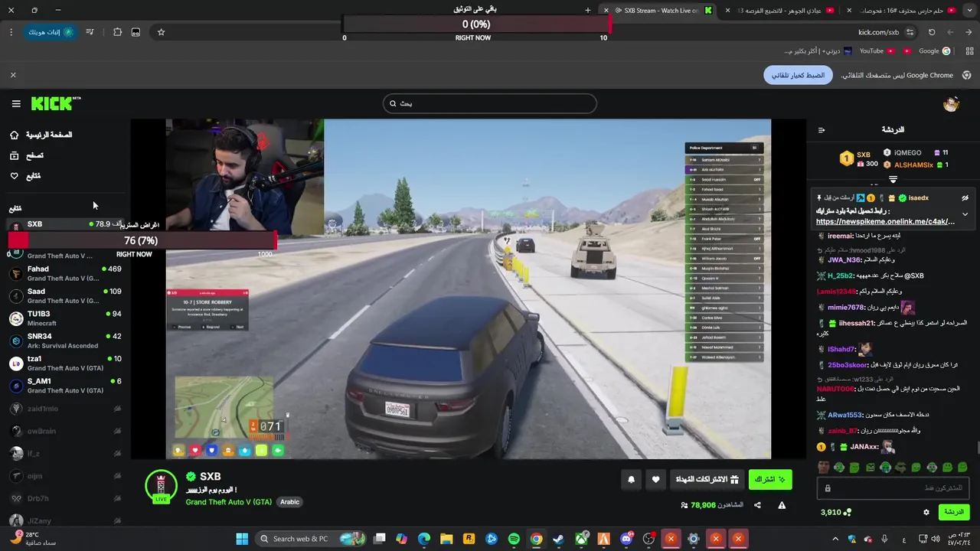
Task: Open the newspikeme onelink link
Action: (x=885, y=222)
